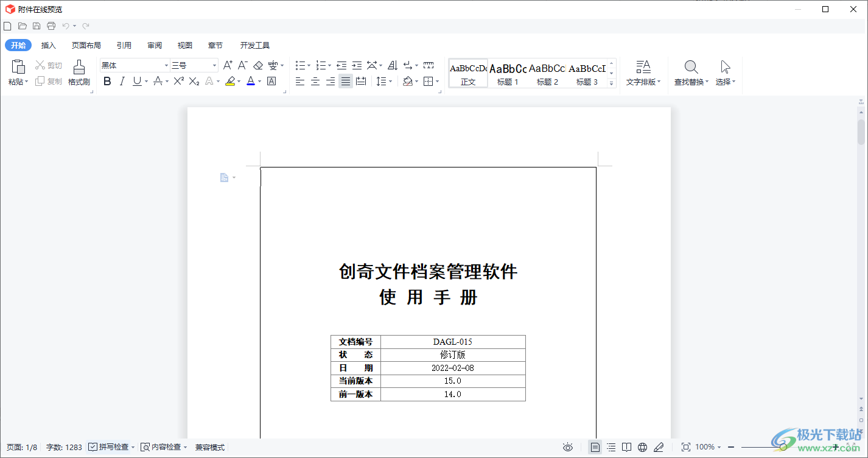
Task: Click the superscript X² button
Action: pos(178,81)
